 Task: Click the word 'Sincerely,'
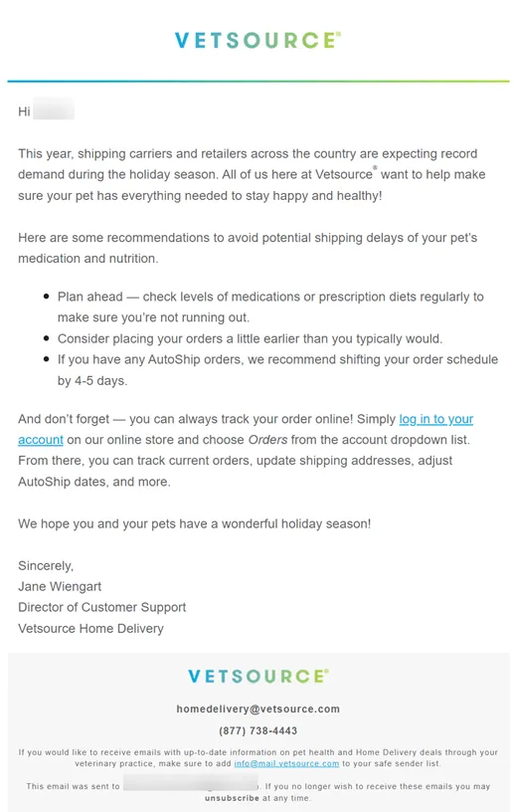[46, 565]
